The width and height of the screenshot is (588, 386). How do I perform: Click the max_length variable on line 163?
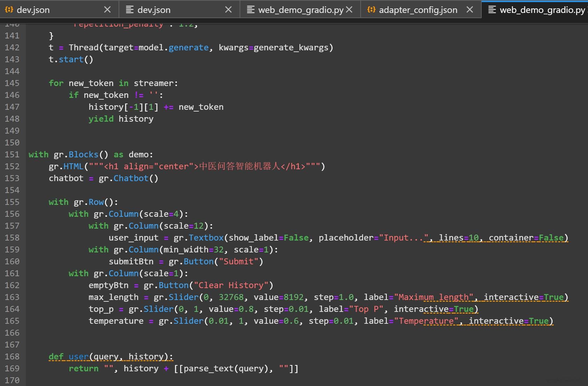[114, 297]
